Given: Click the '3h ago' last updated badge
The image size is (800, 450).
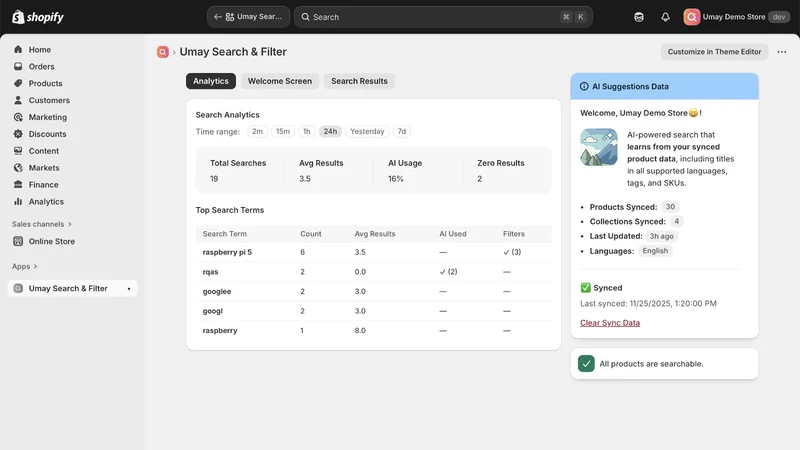Looking at the screenshot, I should 661,236.
